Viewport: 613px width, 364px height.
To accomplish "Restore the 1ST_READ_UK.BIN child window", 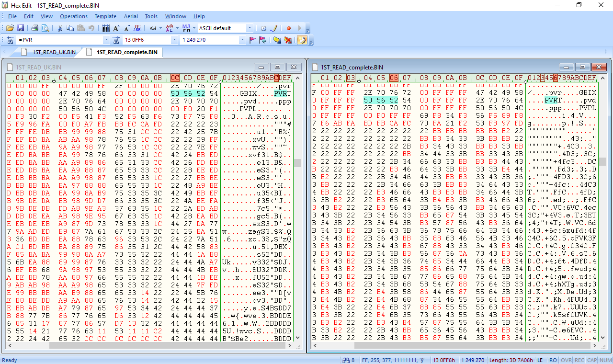I will (x=278, y=67).
